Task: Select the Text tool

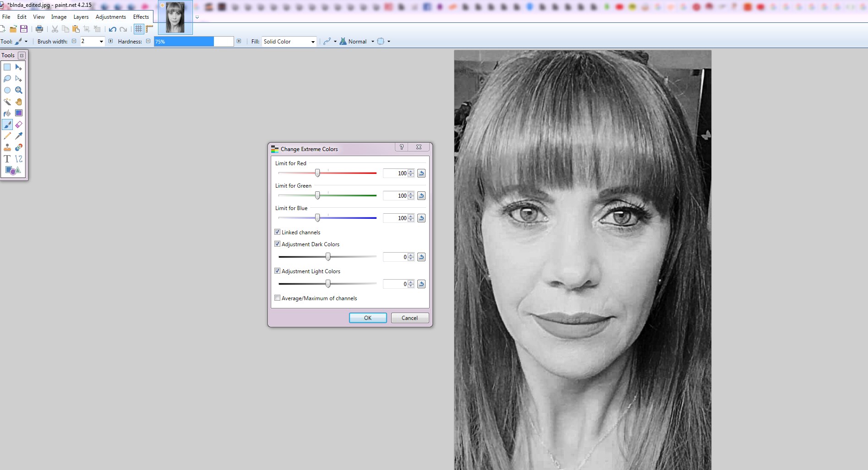Action: click(x=7, y=159)
